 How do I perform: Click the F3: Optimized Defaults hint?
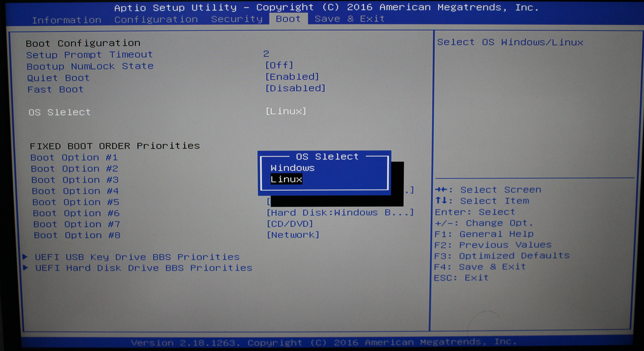point(502,256)
